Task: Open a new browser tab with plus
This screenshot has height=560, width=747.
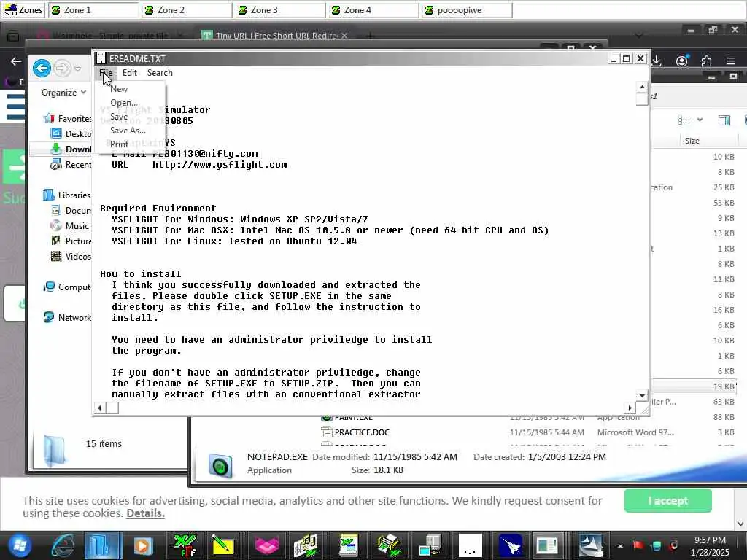Action: coord(370,36)
